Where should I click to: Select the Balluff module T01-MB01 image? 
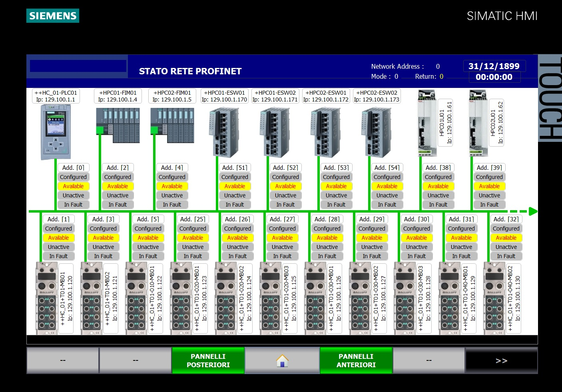point(47,298)
